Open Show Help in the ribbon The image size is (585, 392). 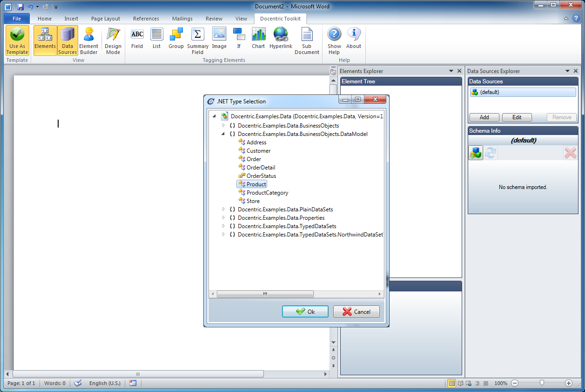coord(334,41)
